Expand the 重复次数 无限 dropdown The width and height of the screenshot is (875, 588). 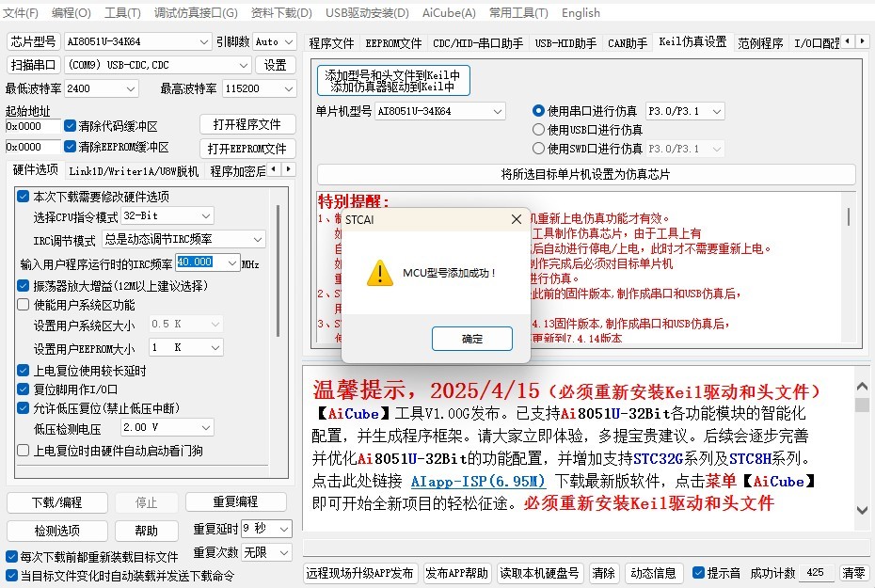(284, 553)
